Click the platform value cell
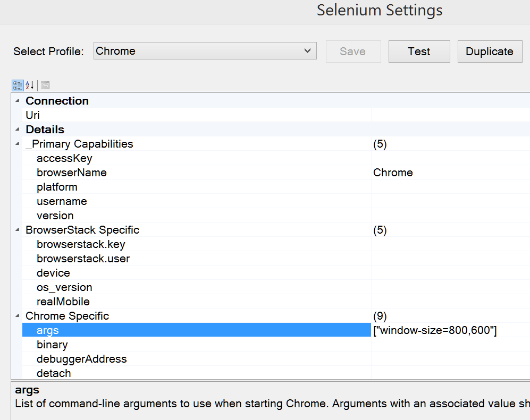 pyautogui.click(x=449, y=187)
